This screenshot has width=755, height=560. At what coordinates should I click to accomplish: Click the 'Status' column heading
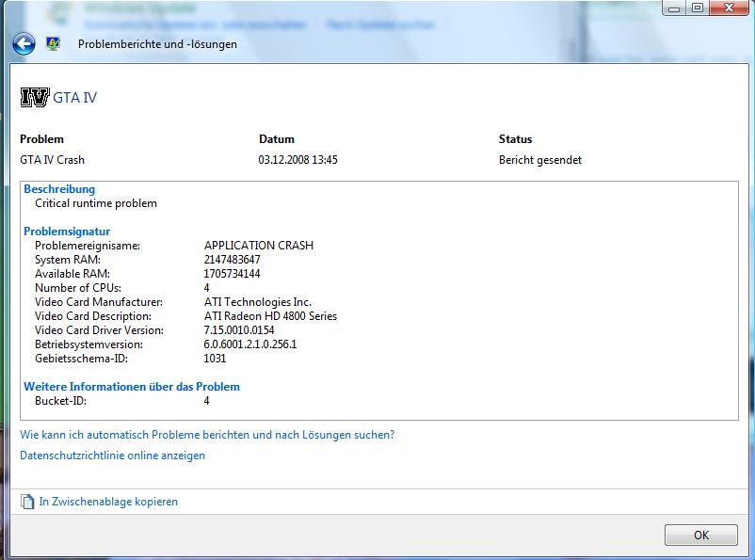pos(515,139)
